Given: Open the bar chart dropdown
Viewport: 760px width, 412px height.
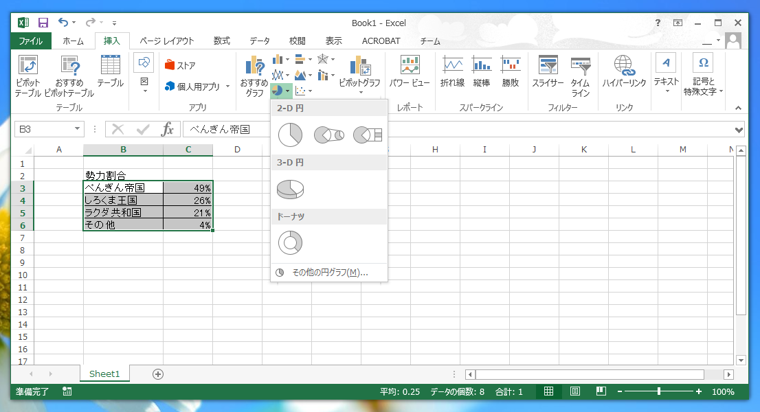Looking at the screenshot, I should coord(303,60).
